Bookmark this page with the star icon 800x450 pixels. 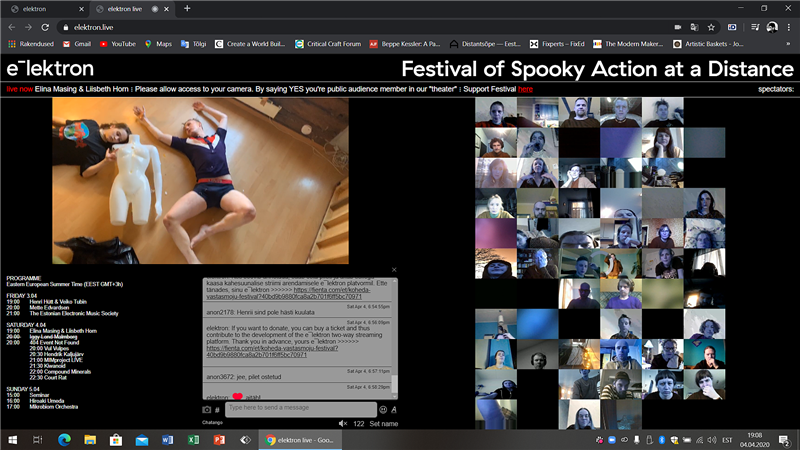coord(711,27)
